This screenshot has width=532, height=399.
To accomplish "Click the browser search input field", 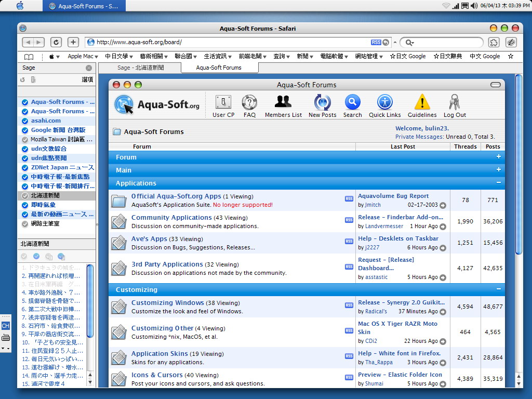I will [x=447, y=43].
